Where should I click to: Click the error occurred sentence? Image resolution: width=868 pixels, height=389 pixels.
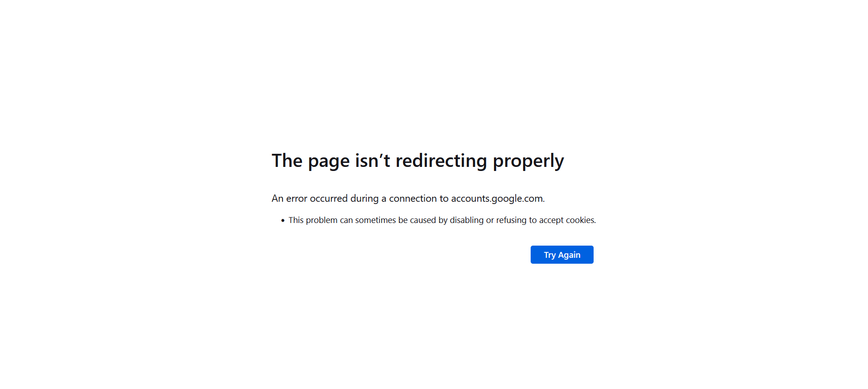(408, 199)
